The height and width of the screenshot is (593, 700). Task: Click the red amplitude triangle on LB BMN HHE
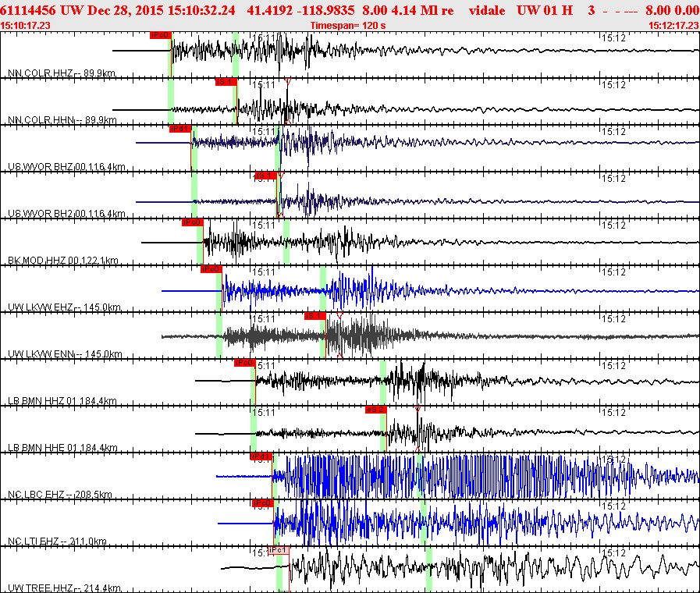point(418,409)
